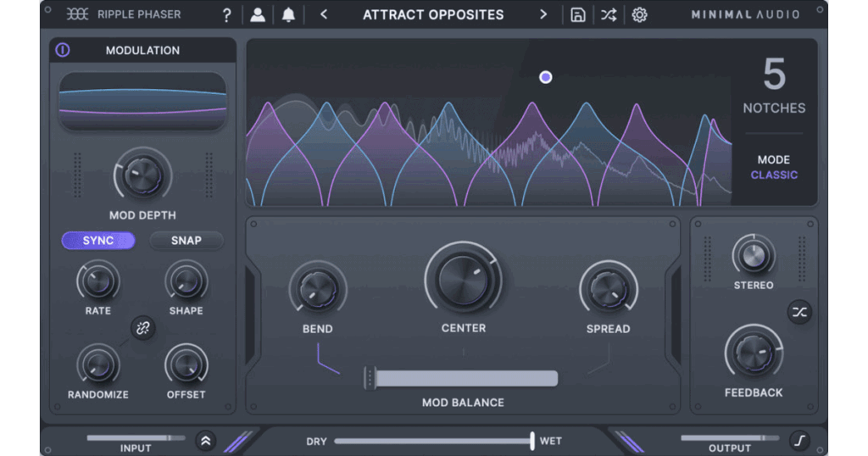The height and width of the screenshot is (456, 868).
Task: Click the SHAPE knob
Action: [x=186, y=281]
